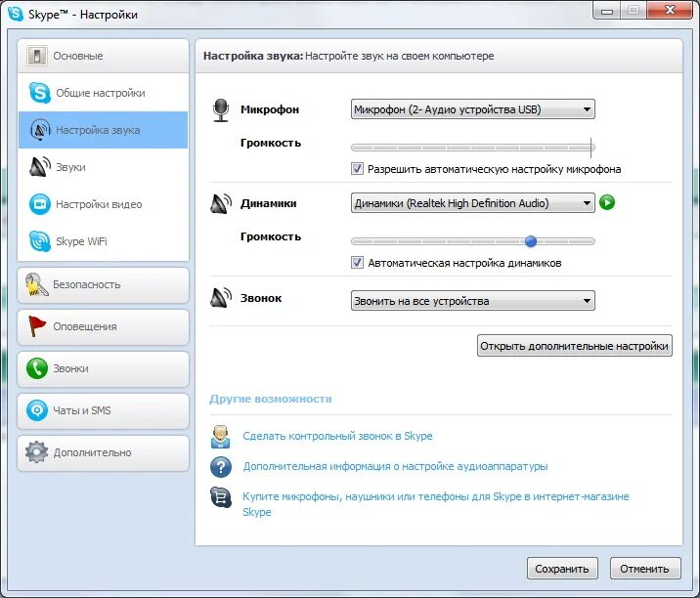700x598 pixels.
Task: Open the Чаты и SMS section
Action: [x=103, y=410]
